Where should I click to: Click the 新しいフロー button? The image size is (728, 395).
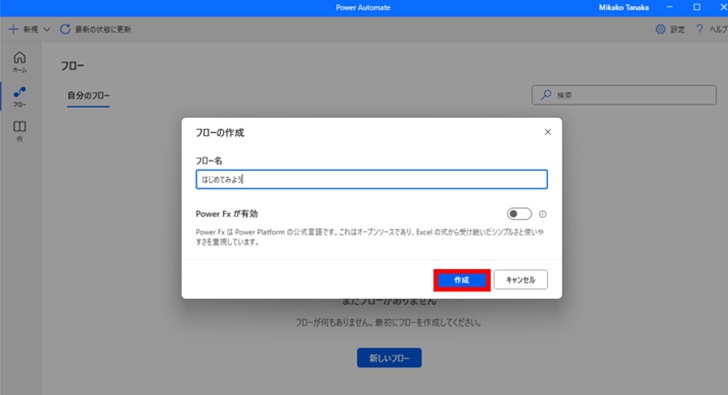[x=389, y=358]
